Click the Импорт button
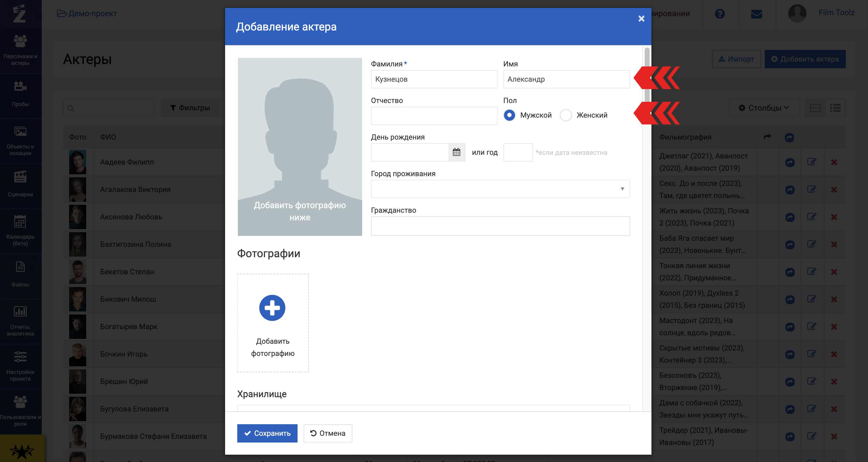The image size is (868, 462). pos(736,59)
